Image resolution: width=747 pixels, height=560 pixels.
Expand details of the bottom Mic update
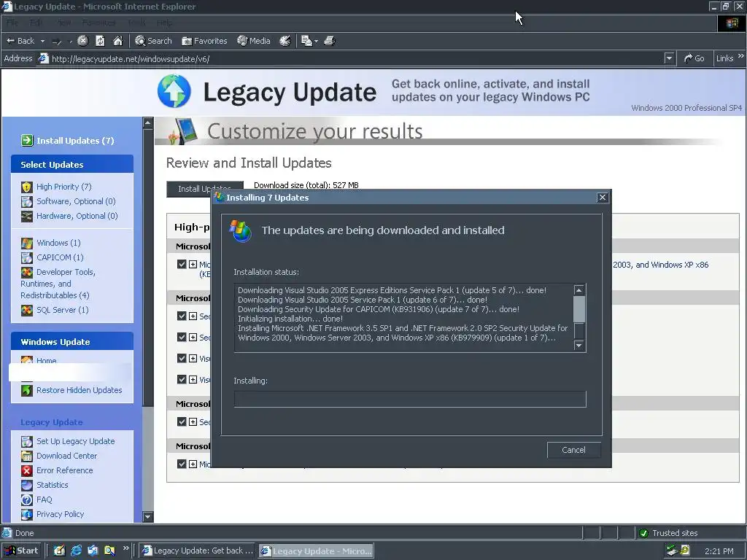coord(193,464)
